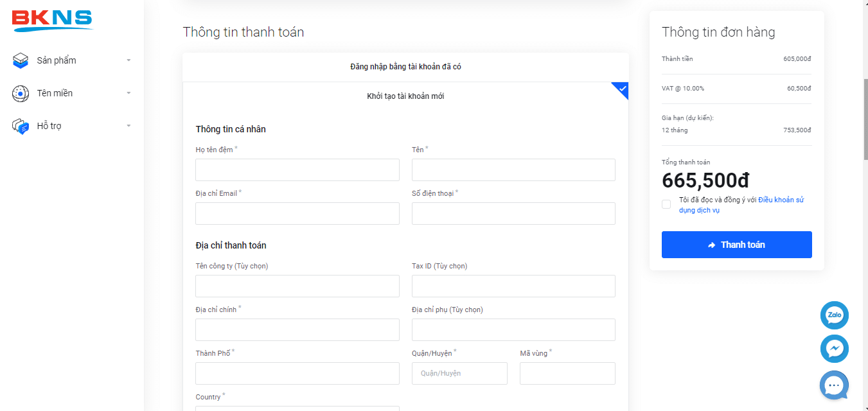Switch to Đăng nhập bằng tài khoản đã có
868x411 pixels.
pos(405,67)
